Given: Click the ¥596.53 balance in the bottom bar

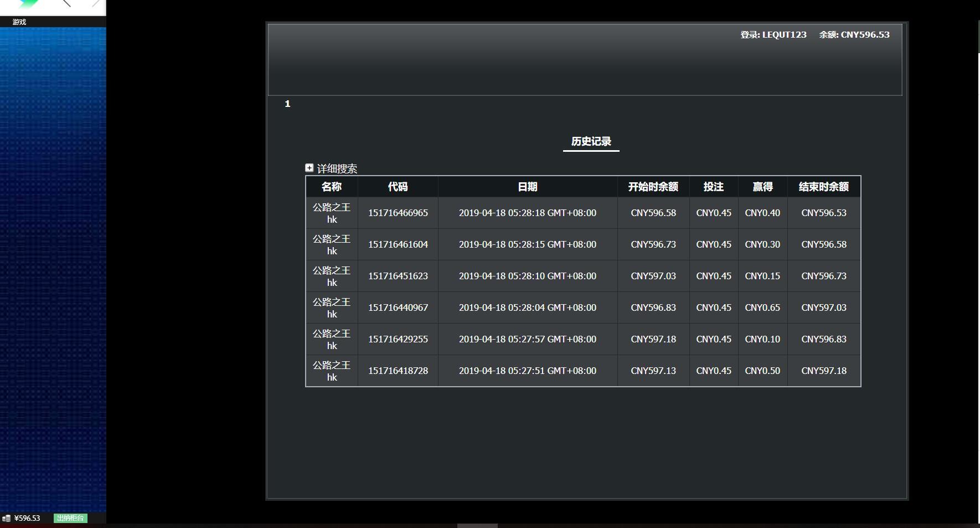Looking at the screenshot, I should tap(27, 518).
